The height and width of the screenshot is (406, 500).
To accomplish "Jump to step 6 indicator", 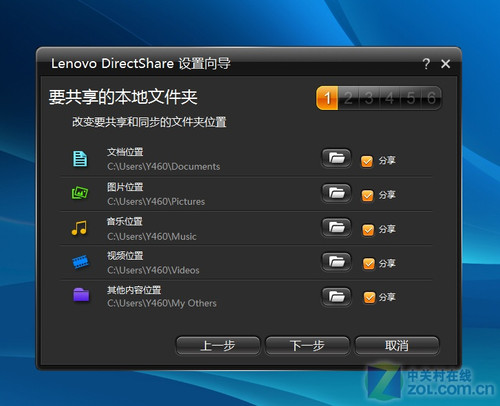I will (x=431, y=98).
